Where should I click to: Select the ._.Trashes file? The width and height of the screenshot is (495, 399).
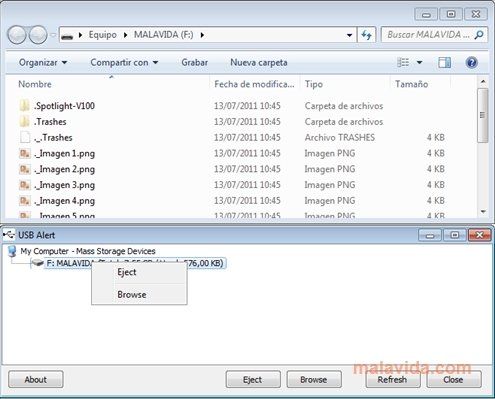(53, 137)
